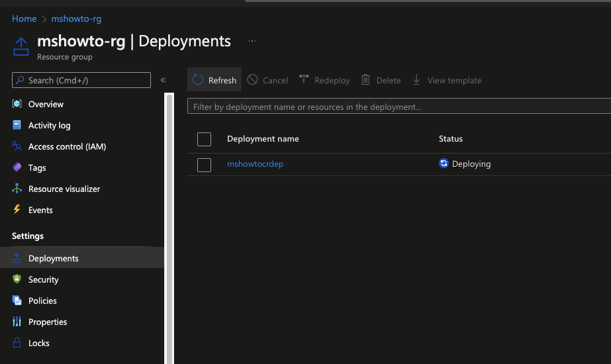Click the Activity log icon
The width and height of the screenshot is (611, 364).
17,125
